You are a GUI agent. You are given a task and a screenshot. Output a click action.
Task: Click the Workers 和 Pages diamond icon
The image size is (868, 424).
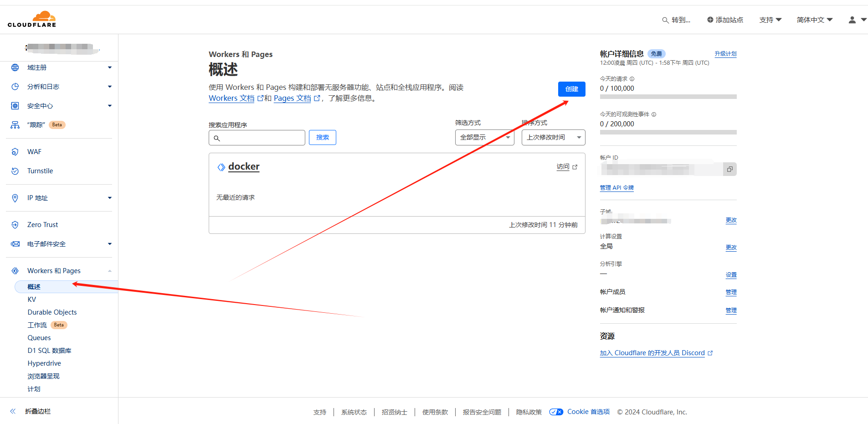click(15, 271)
